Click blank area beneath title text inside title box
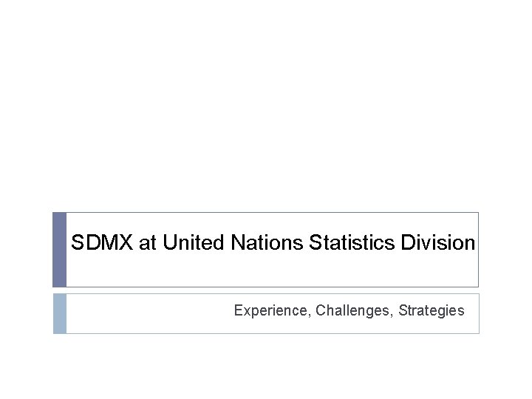This screenshot has height=399, width=532. tap(271, 270)
